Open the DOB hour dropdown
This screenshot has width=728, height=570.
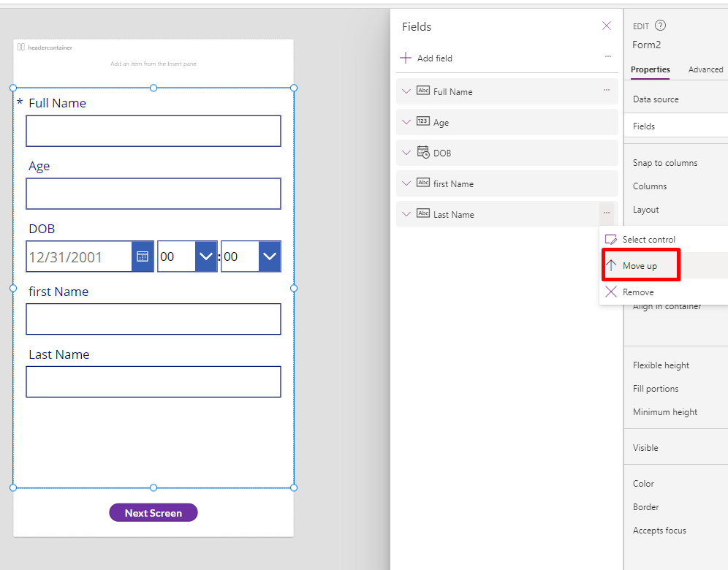[x=205, y=256]
